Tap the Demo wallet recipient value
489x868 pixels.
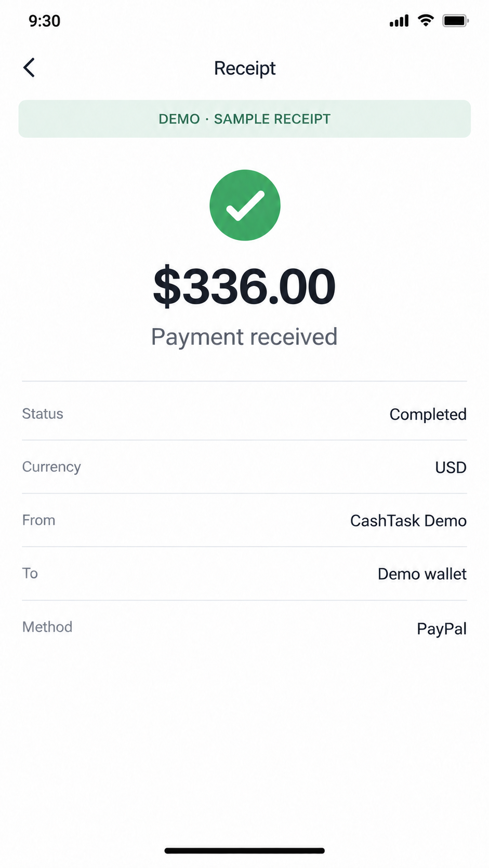[422, 574]
